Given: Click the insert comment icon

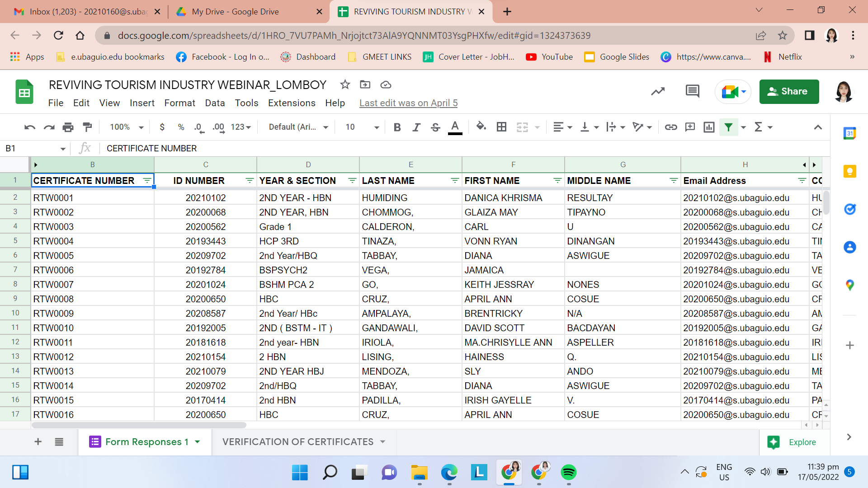Looking at the screenshot, I should pyautogui.click(x=690, y=127).
